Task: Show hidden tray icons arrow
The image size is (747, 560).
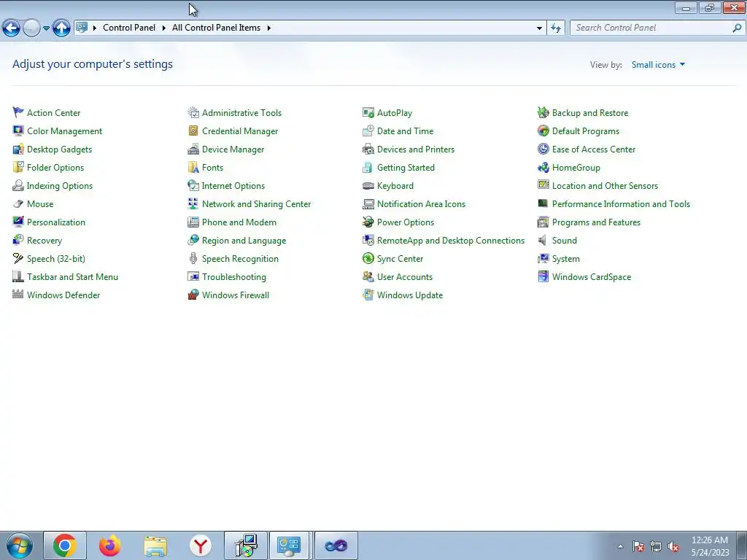Action: click(x=620, y=546)
